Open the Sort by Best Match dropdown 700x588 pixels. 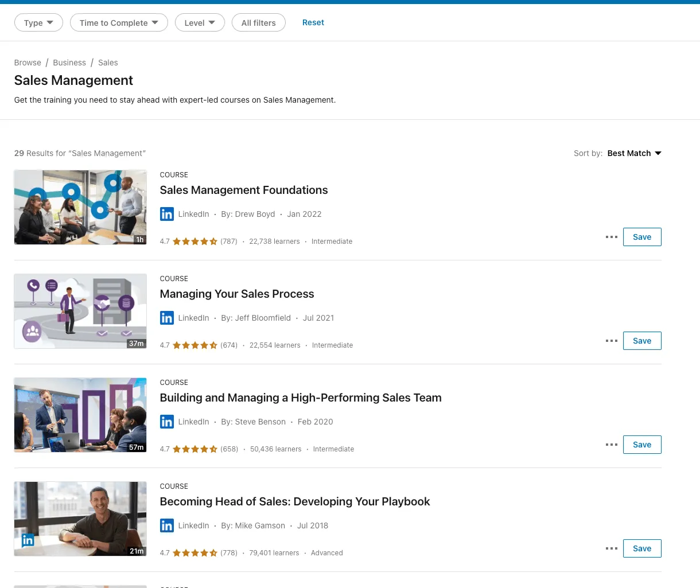click(x=633, y=153)
